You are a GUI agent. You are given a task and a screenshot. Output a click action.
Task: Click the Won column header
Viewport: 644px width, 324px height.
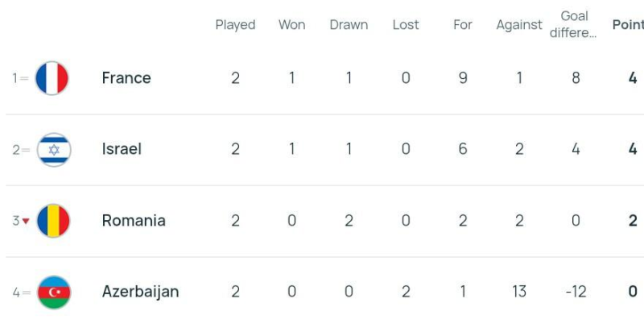pos(291,25)
